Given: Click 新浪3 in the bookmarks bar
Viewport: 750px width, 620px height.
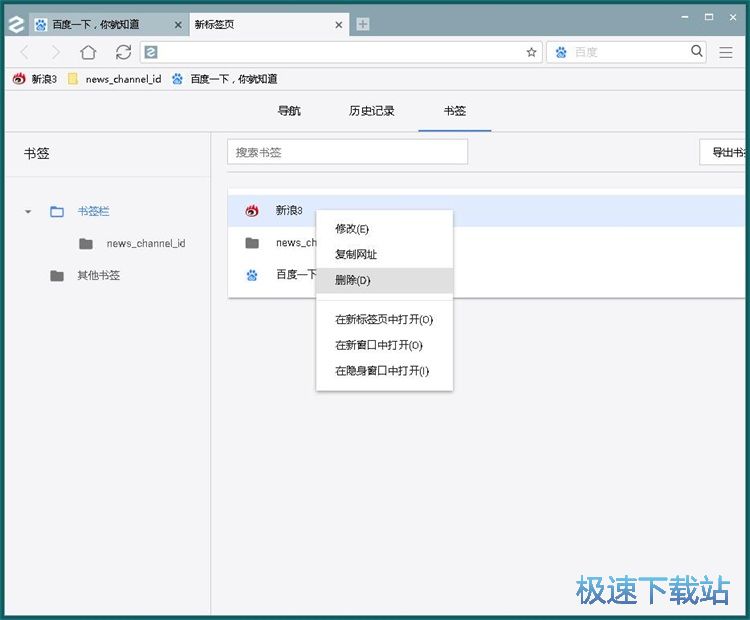Looking at the screenshot, I should 35,79.
